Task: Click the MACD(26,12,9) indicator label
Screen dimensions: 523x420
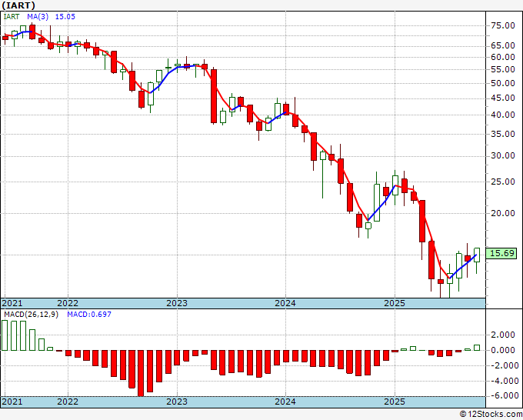Action: coord(31,315)
